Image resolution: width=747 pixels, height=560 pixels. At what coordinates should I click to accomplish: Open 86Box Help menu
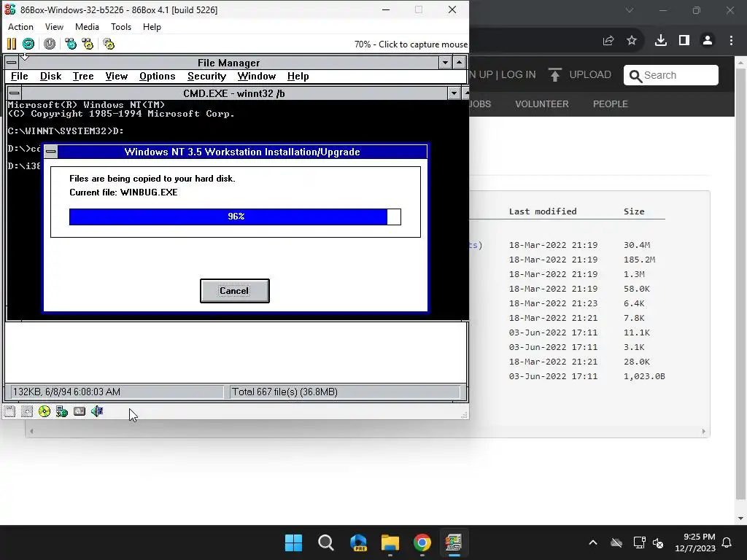[152, 27]
